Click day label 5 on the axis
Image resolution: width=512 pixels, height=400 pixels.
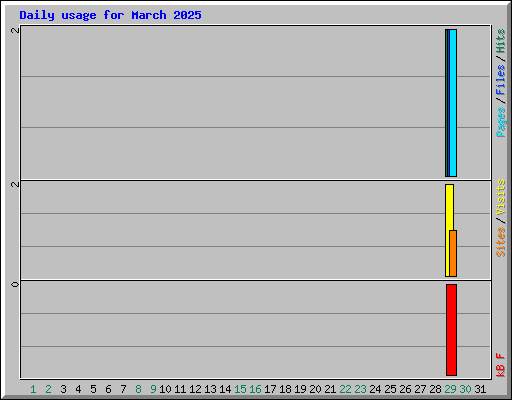pos(93,389)
